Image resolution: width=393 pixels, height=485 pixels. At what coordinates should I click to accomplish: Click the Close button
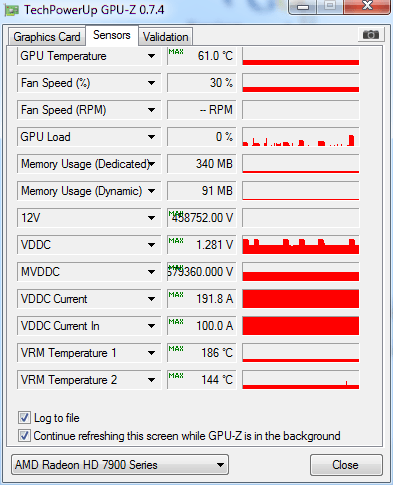click(x=346, y=465)
